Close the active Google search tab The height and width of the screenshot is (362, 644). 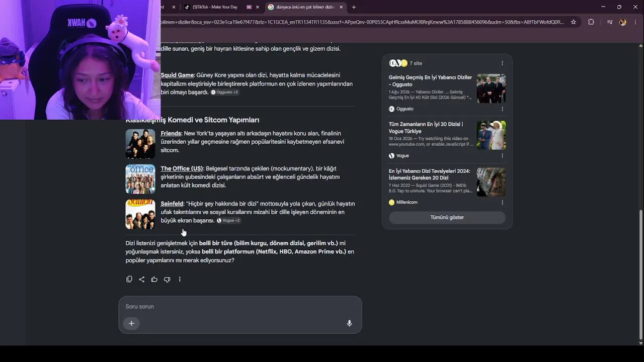[341, 7]
